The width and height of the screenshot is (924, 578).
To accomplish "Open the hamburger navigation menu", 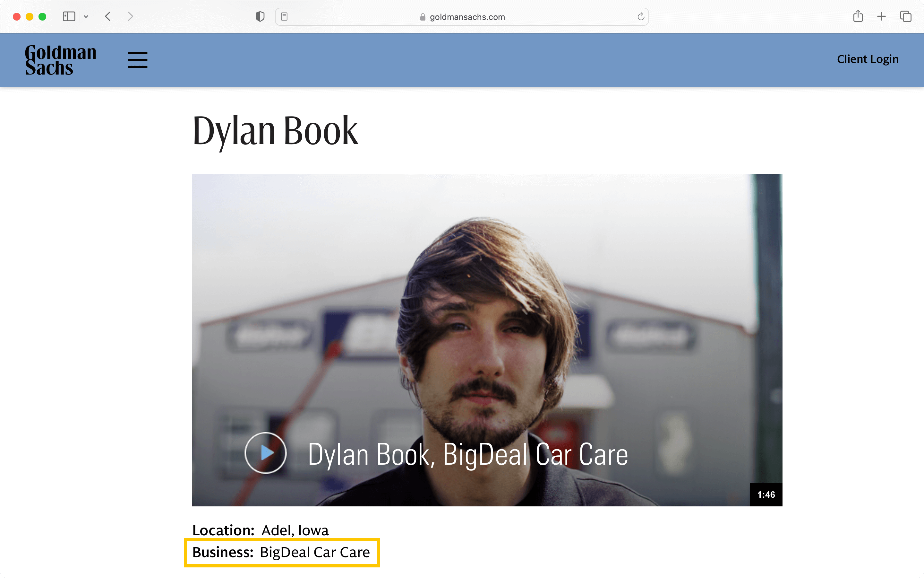I will click(x=137, y=60).
